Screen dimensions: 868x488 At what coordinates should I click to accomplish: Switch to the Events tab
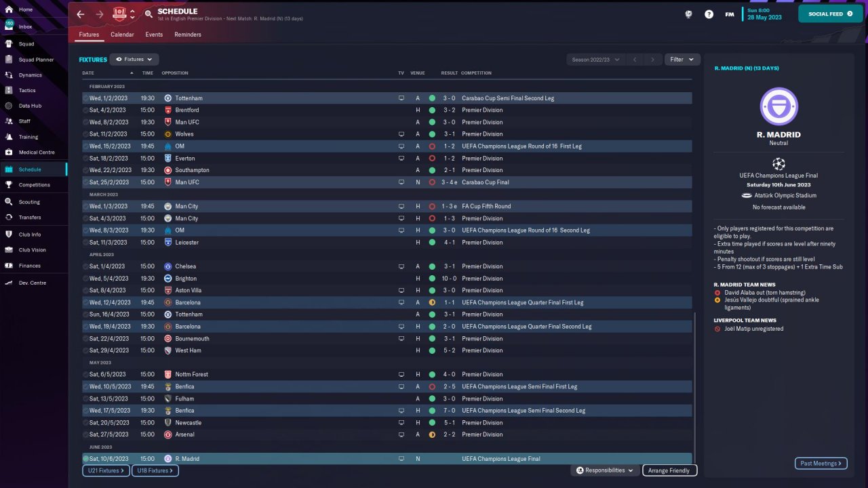[154, 35]
